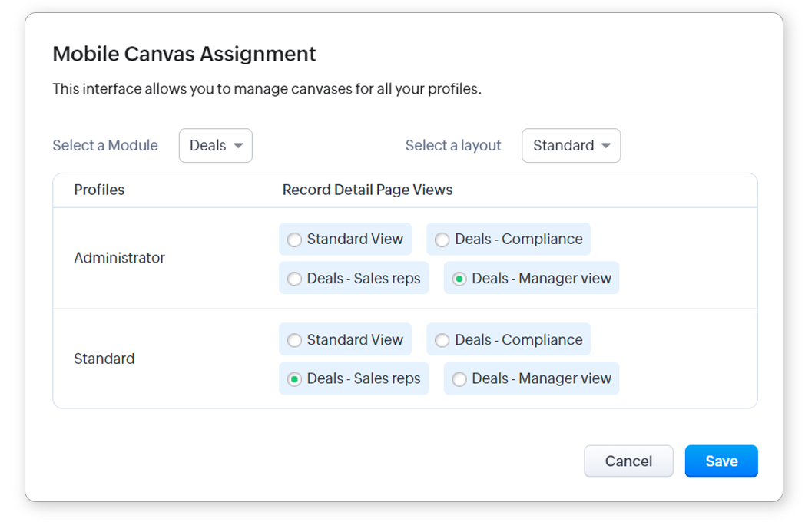The image size is (805, 532).
Task: Click the Profiles column header
Action: [99, 190]
